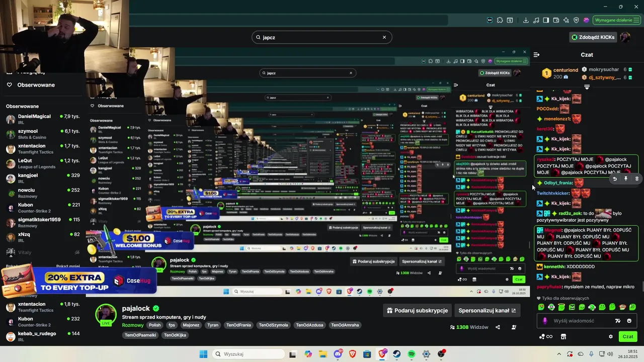Open Kick user avatar menu
The width and height of the screenshot is (644, 362).
pyautogui.click(x=625, y=37)
